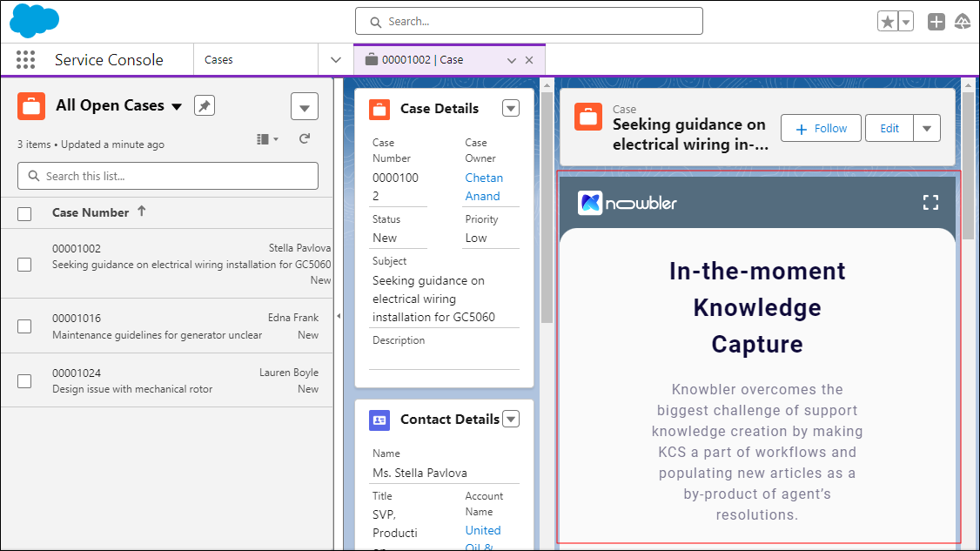This screenshot has height=551, width=980.
Task: Open the 00001002 Case tab actions chevron
Action: tap(511, 60)
